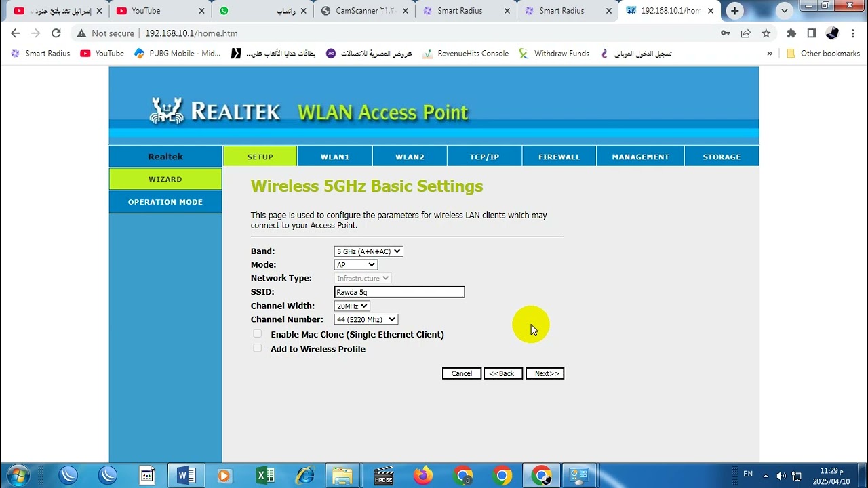
Task: Open the saved passwords key icon
Action: tap(726, 33)
